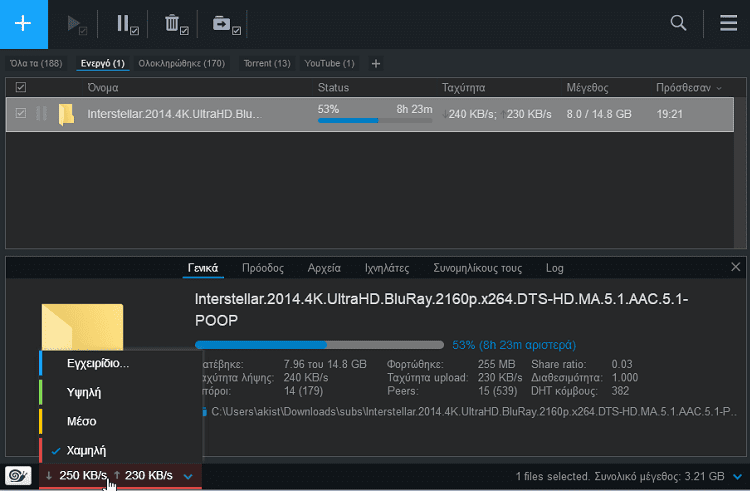Sort by Όνομα column header
Viewport: 750px width, 491px height.
[x=103, y=87]
